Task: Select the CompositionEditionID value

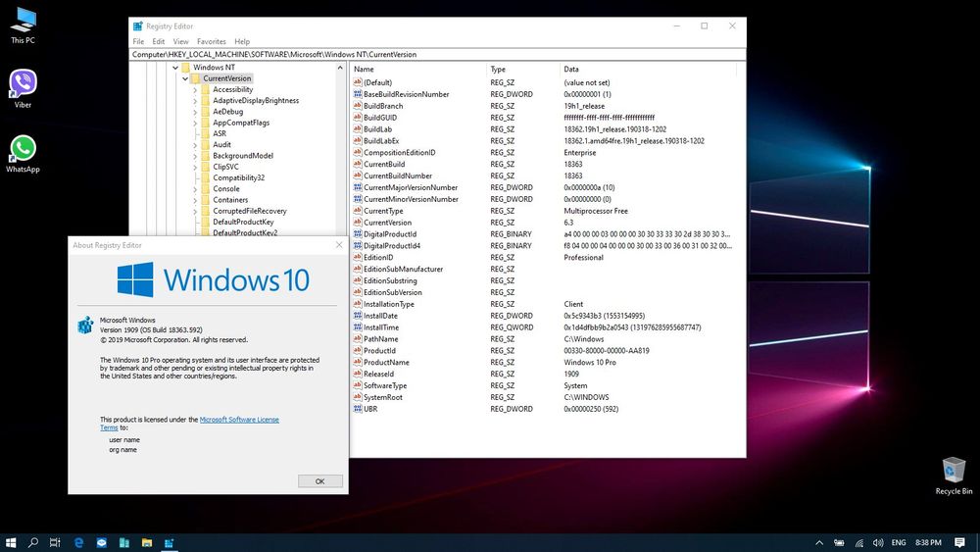Action: pyautogui.click(x=400, y=153)
